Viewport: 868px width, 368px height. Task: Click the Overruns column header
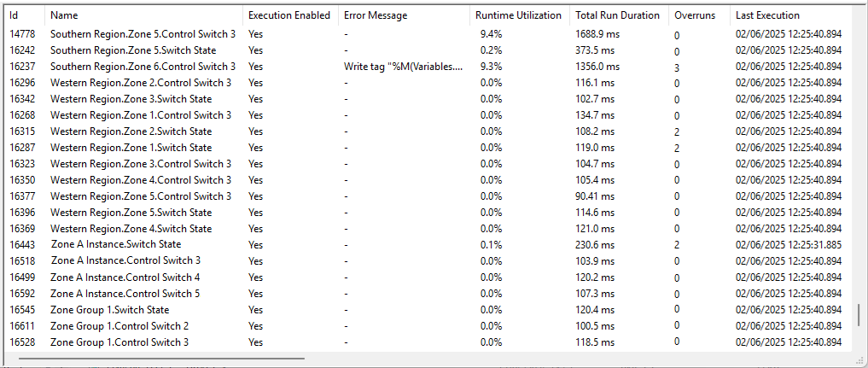coord(695,15)
